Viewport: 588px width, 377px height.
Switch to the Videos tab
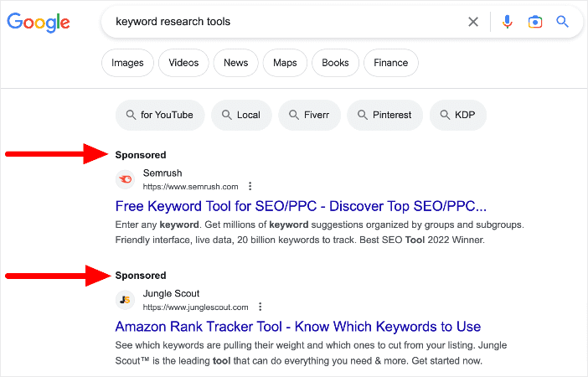click(183, 63)
